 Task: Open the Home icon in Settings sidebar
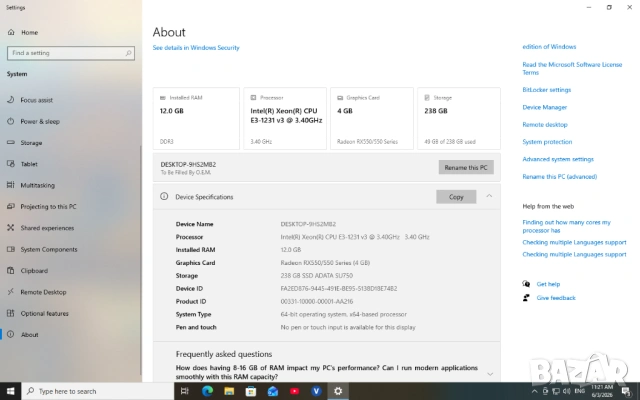pos(11,32)
